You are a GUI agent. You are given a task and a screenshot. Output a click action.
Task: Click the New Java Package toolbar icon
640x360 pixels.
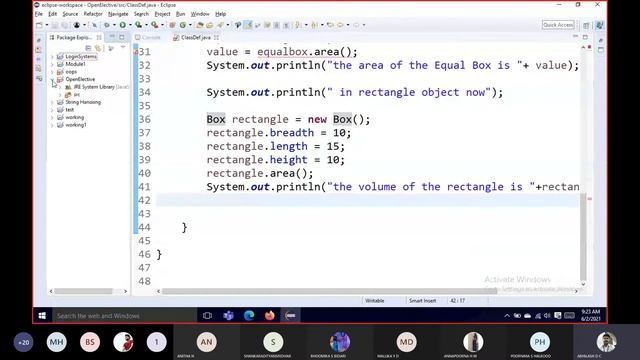(x=172, y=25)
